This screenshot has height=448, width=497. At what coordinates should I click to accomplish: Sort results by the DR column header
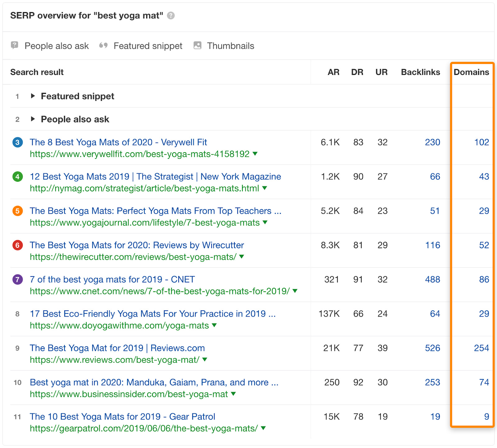tap(357, 72)
